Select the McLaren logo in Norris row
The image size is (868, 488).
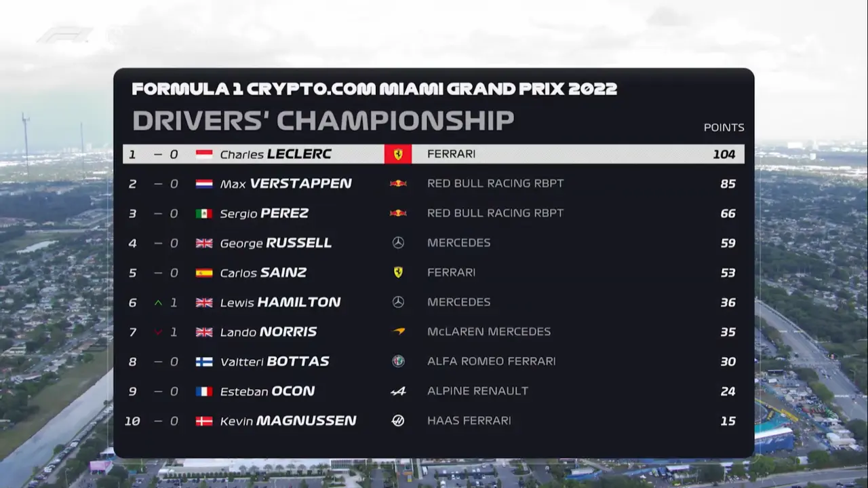pos(398,332)
